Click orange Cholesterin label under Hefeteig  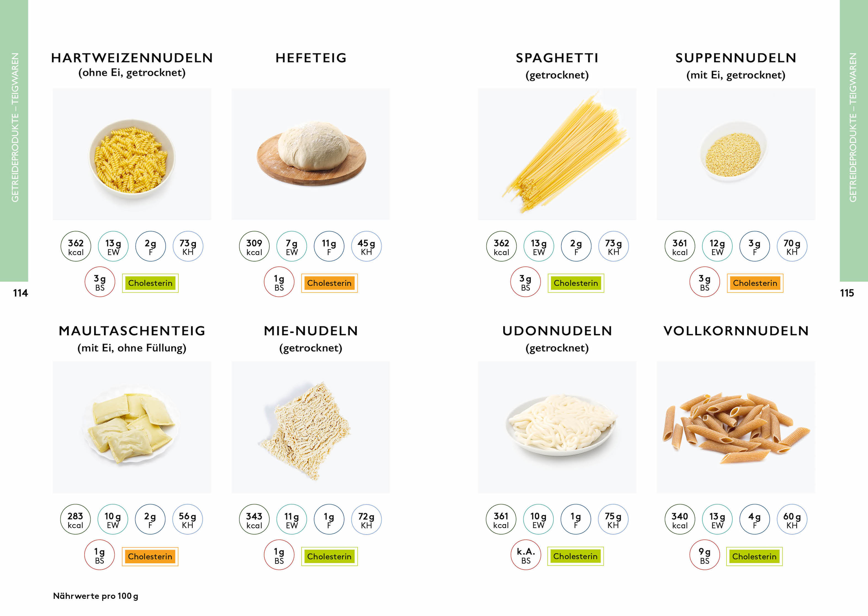[x=329, y=283]
